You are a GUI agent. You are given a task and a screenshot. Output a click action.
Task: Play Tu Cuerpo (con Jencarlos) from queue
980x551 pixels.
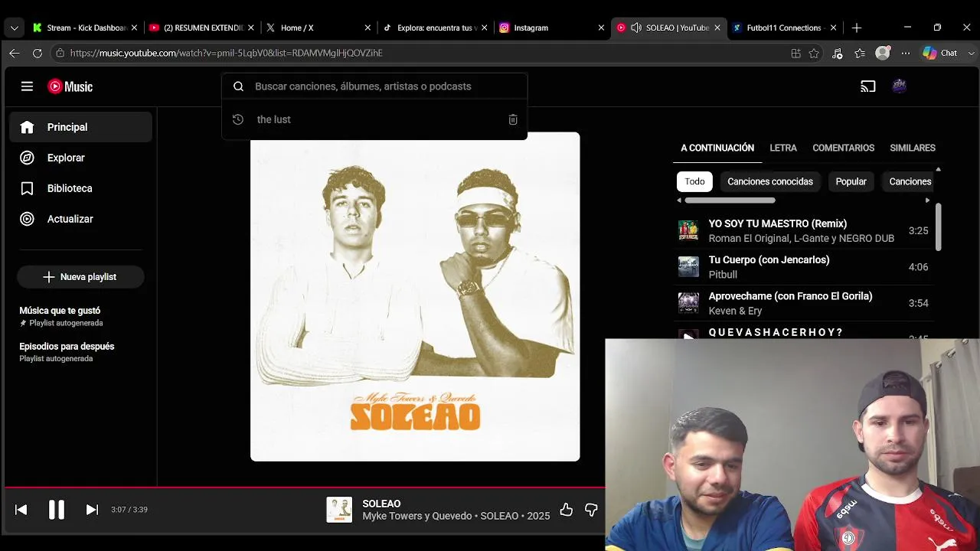click(804, 267)
